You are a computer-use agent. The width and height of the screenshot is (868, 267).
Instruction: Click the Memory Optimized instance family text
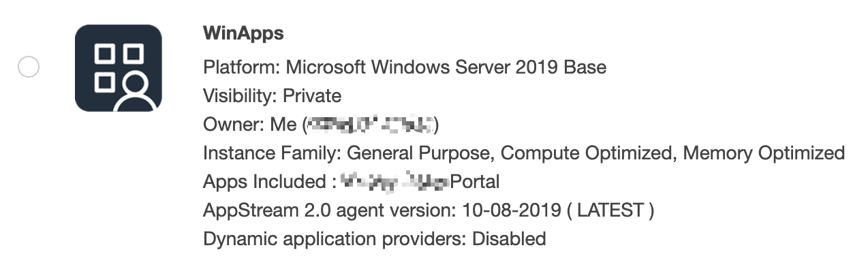point(764,153)
